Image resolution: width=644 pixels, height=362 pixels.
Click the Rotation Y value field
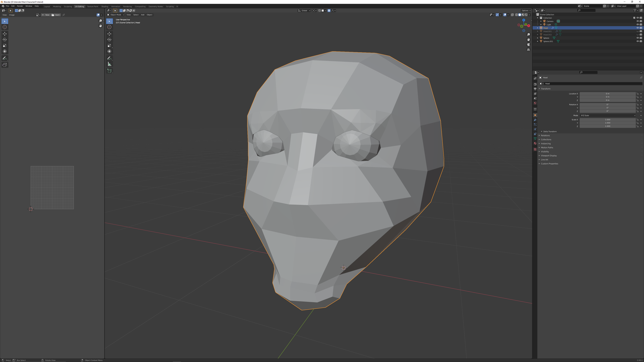[x=607, y=108]
